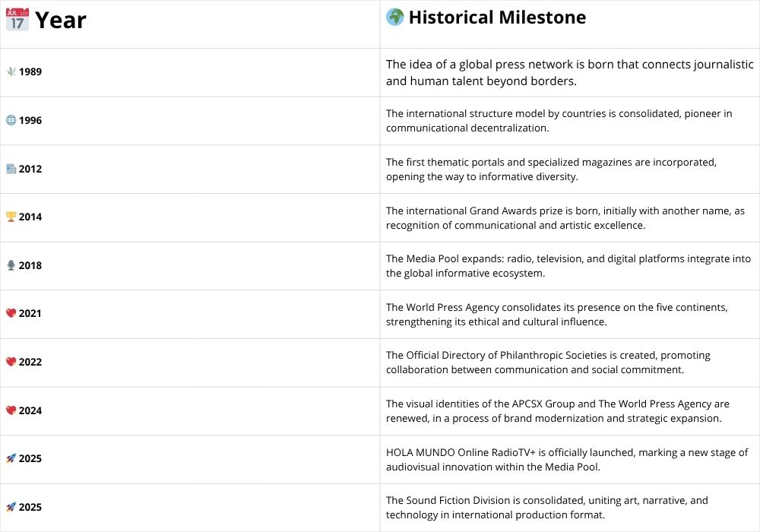Click the microphone icon next to 2018
760x532 pixels.
click(11, 265)
